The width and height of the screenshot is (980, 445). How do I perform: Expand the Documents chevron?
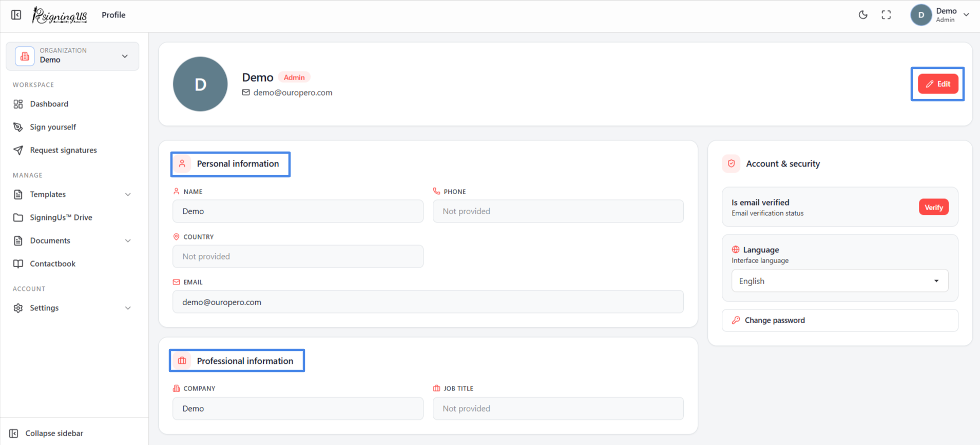point(128,240)
